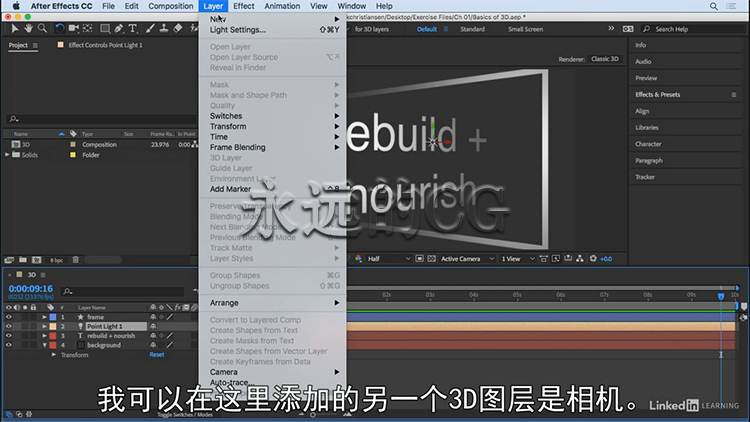Click the current time indicator playhead

pos(721,296)
